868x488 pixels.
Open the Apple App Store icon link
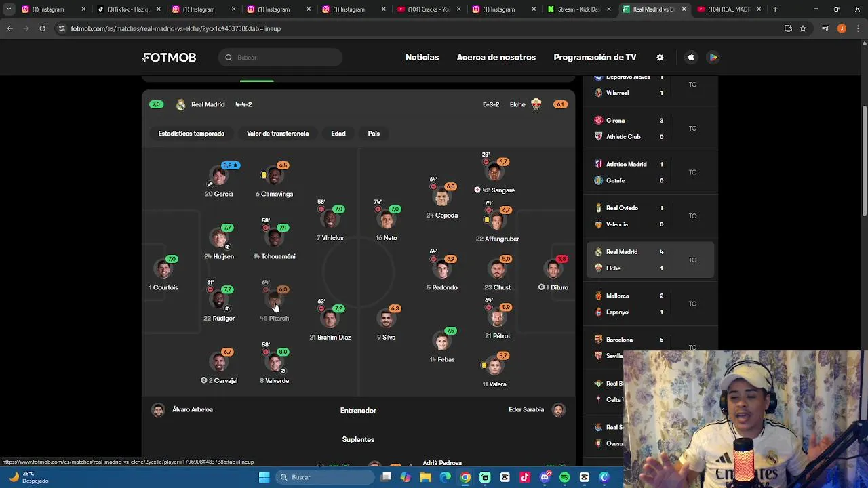pyautogui.click(x=691, y=58)
